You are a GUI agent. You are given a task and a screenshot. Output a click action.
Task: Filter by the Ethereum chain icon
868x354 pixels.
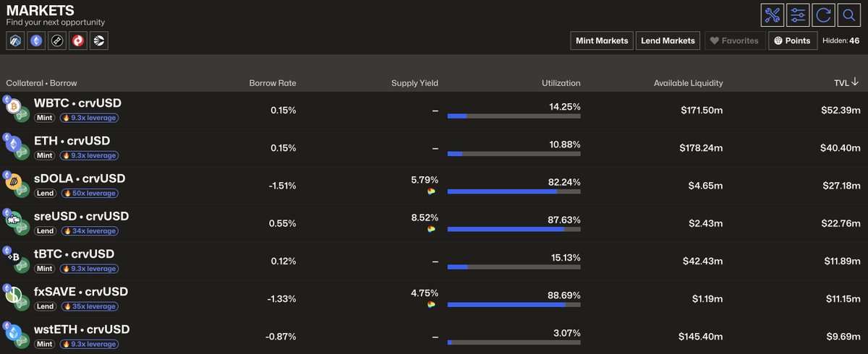pyautogui.click(x=36, y=41)
